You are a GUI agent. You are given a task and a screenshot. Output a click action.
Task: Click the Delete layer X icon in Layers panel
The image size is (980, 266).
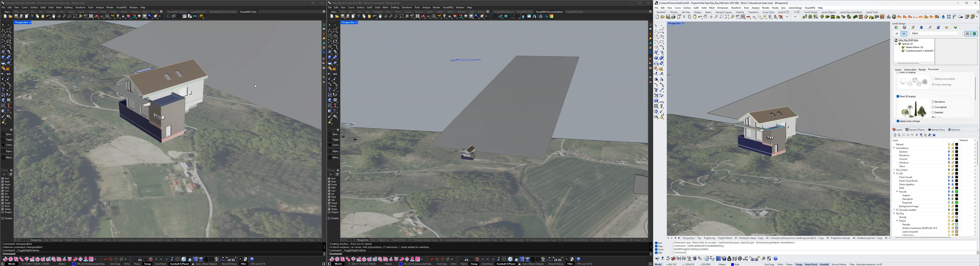(x=904, y=135)
